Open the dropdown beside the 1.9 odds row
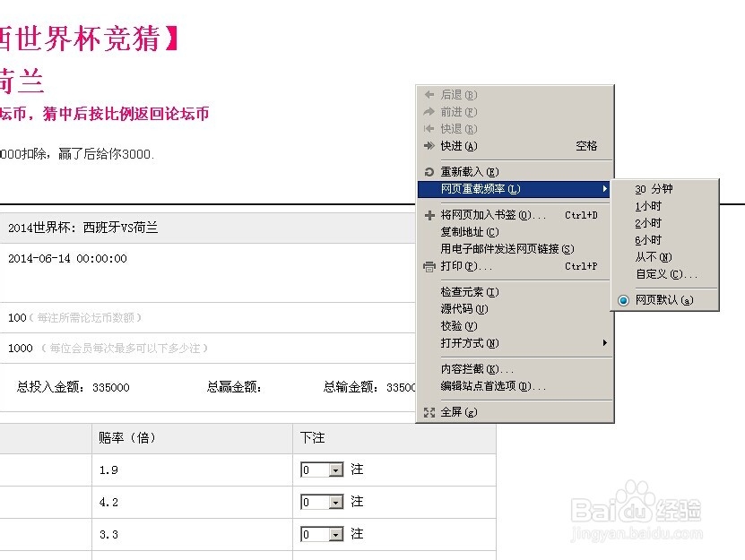745x560 pixels. 335,469
